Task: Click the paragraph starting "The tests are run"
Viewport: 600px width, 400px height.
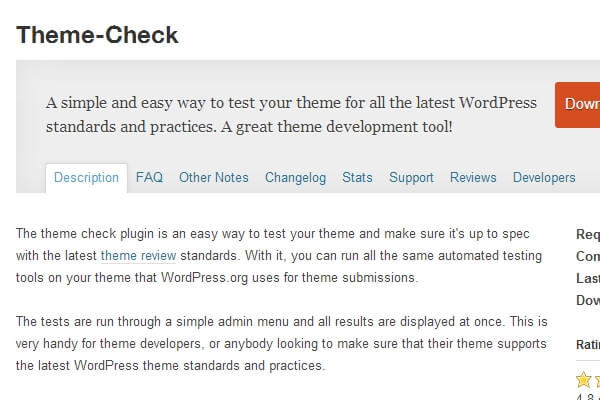Action: [x=281, y=344]
